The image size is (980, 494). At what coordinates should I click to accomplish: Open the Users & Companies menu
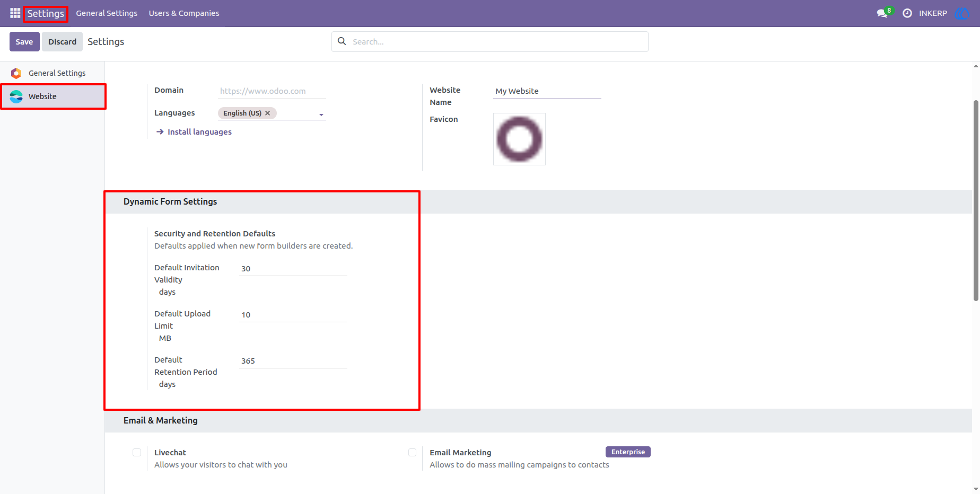[184, 13]
